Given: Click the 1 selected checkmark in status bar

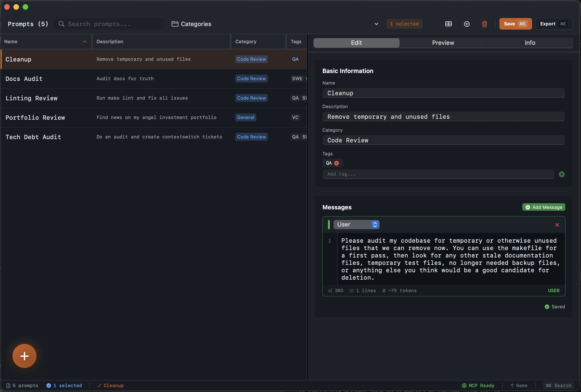Looking at the screenshot, I should tap(49, 385).
